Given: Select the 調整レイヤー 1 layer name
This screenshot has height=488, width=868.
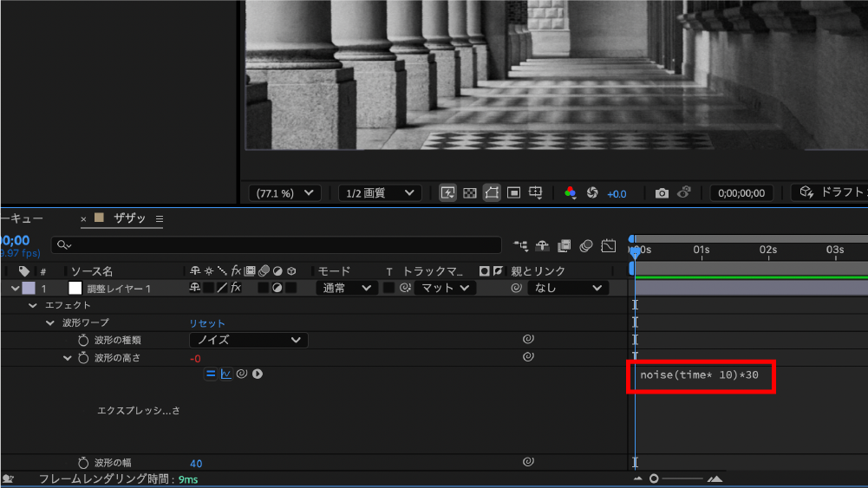Looking at the screenshot, I should point(119,289).
